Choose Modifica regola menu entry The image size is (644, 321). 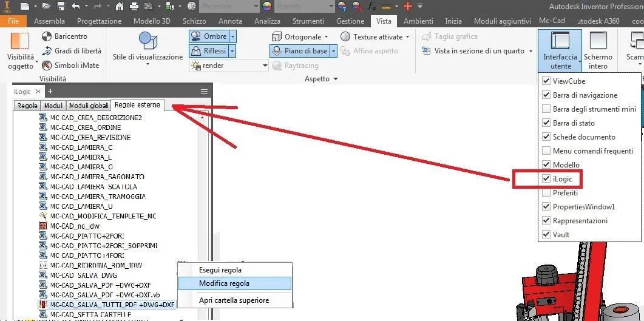234,283
